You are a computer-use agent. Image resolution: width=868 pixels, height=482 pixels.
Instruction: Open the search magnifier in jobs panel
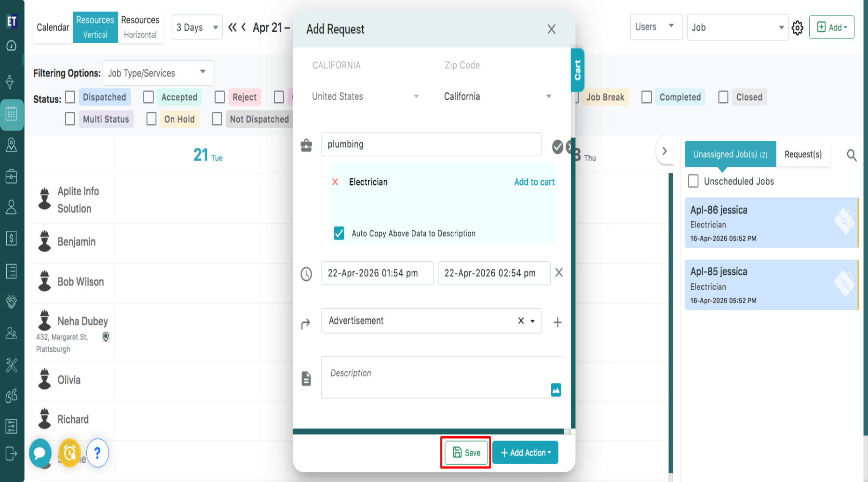click(852, 155)
